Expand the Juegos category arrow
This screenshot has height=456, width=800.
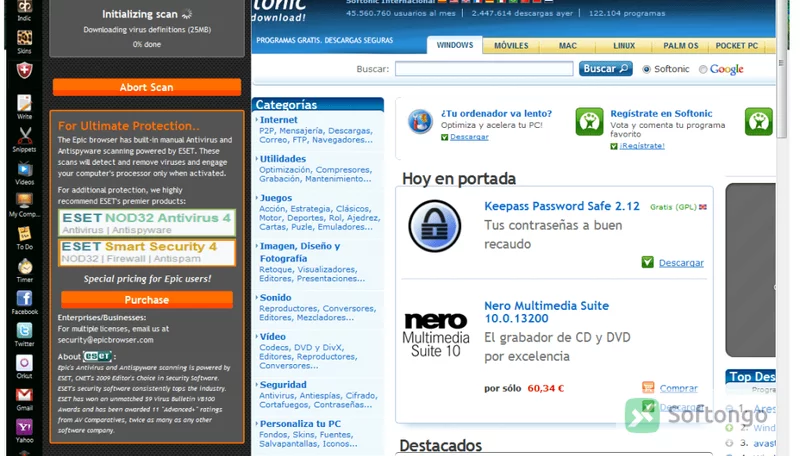point(257,197)
